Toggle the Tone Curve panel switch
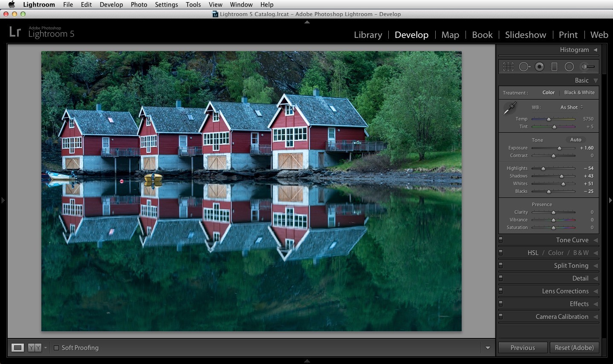The image size is (613, 364). 501,240
